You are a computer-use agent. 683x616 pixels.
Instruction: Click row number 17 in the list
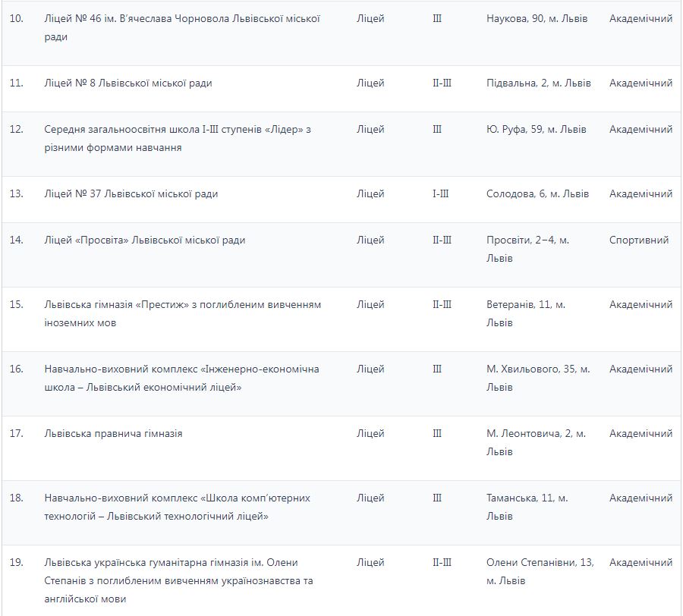(17, 434)
